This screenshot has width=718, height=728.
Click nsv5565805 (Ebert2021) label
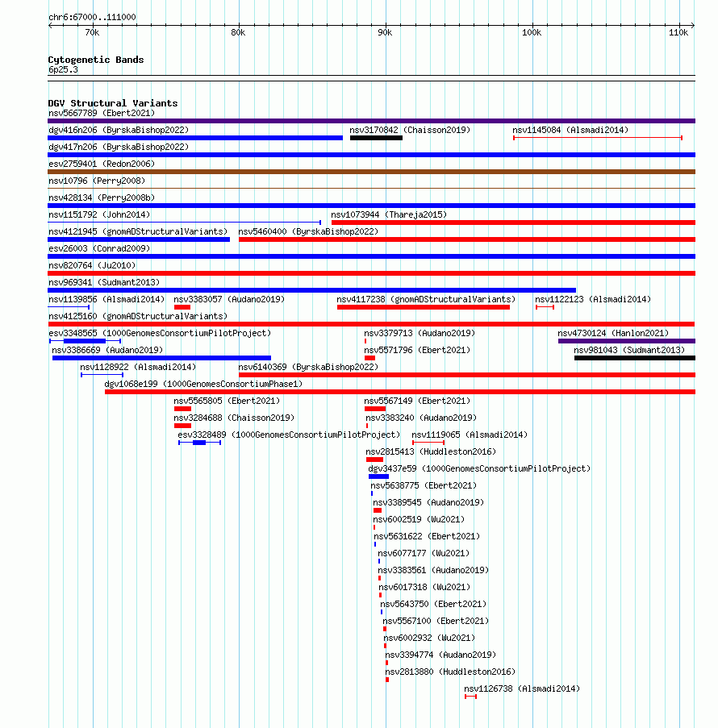(227, 401)
